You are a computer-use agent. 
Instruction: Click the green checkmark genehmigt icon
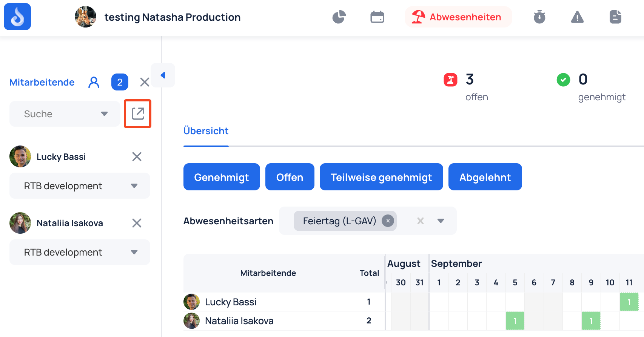(x=563, y=80)
